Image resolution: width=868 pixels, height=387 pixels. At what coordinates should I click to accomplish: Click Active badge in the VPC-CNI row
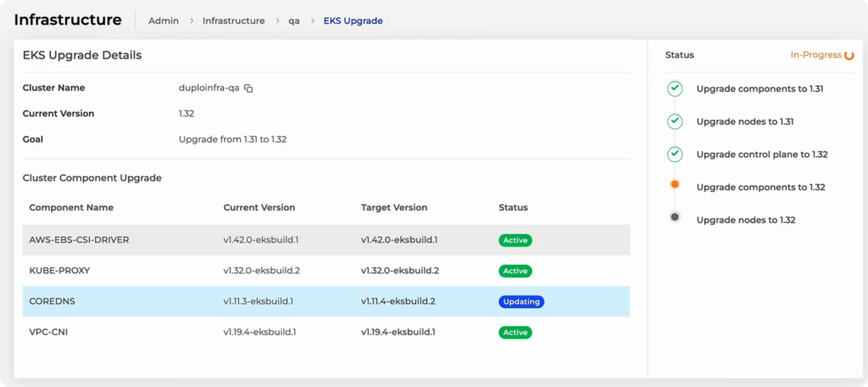point(515,332)
